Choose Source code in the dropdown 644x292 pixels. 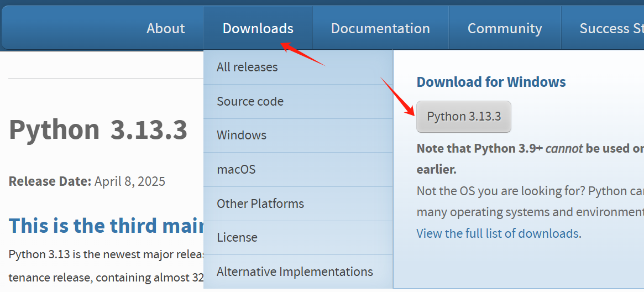tap(298, 101)
